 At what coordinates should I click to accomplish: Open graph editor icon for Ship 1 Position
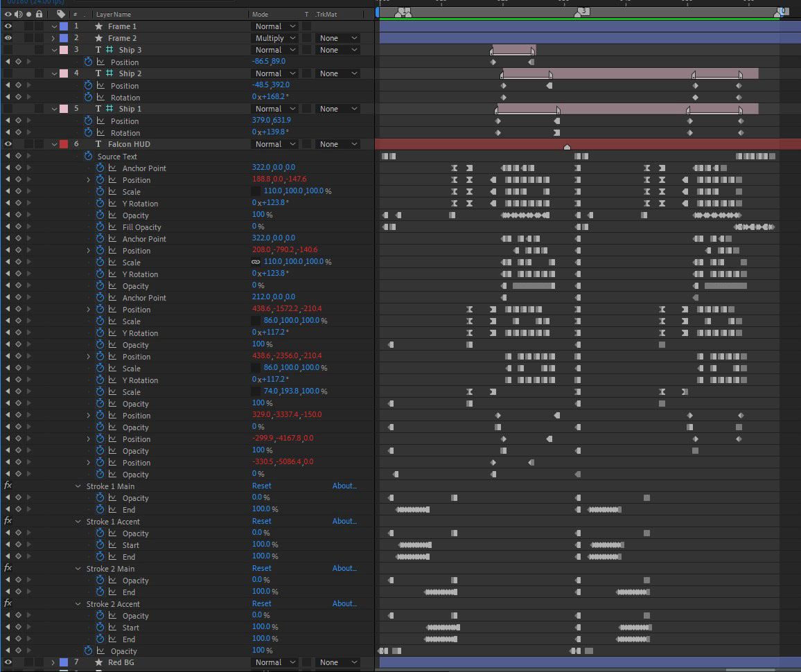point(100,121)
